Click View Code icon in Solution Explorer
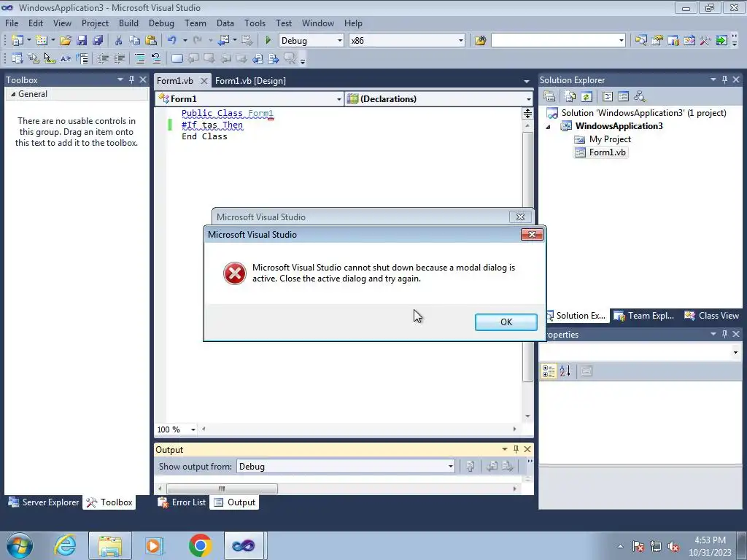Image resolution: width=747 pixels, height=560 pixels. coord(608,97)
